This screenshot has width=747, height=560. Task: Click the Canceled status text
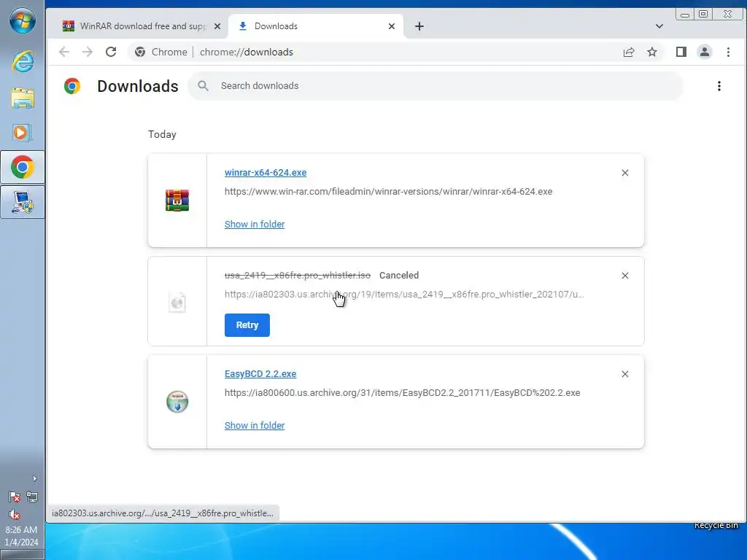pos(399,275)
